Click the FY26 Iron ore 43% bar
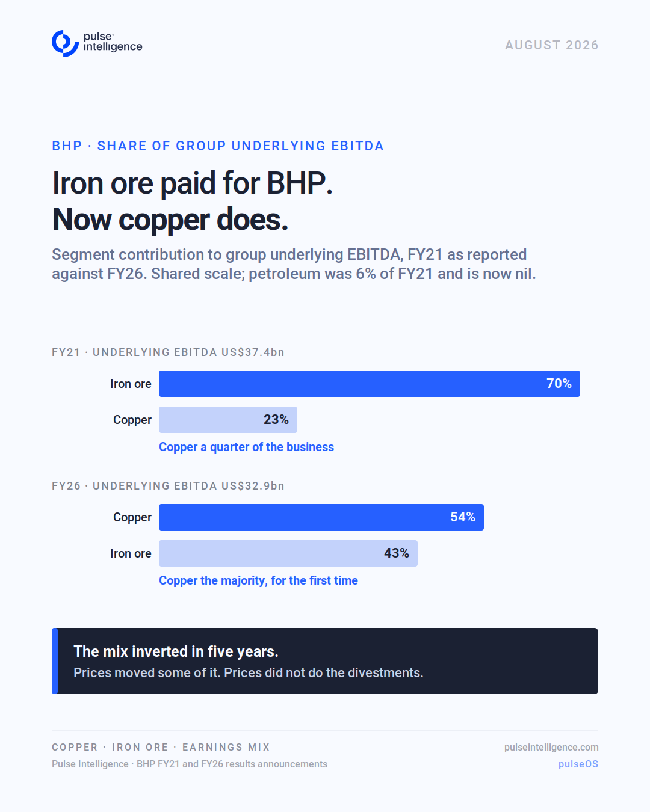Screen dimensions: 650x812 tap(288, 553)
